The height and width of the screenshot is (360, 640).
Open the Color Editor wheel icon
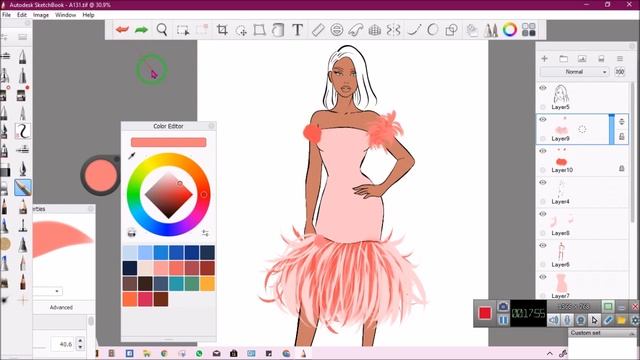tap(509, 30)
